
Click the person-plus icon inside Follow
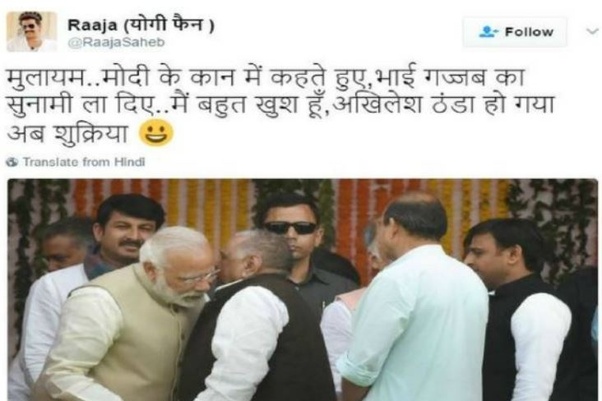pos(488,32)
